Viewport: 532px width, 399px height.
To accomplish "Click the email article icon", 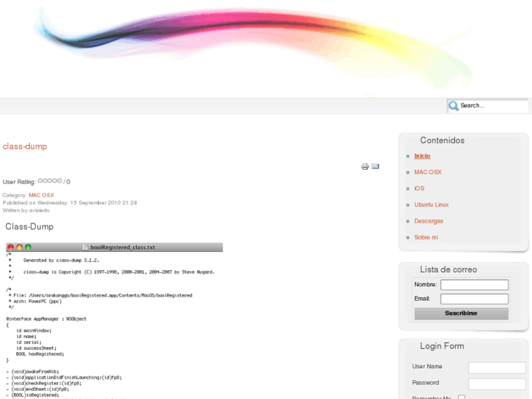I will point(375,166).
